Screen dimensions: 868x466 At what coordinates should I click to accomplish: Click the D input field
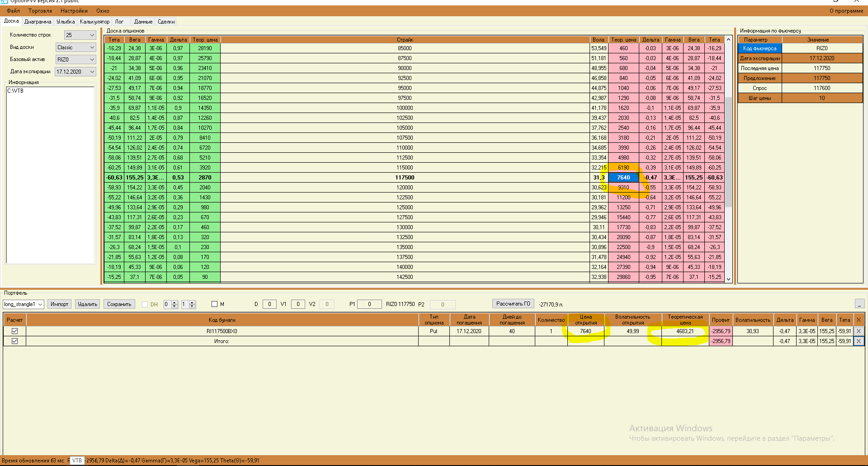269,304
